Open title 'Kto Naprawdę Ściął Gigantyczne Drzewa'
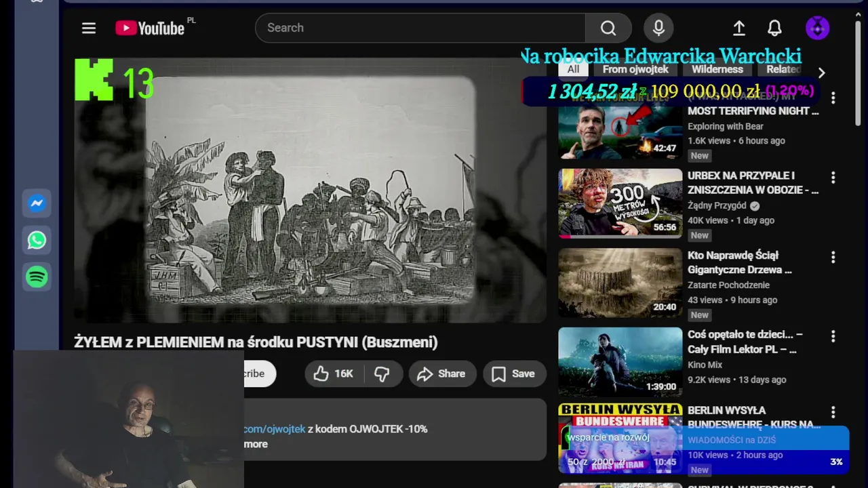This screenshot has height=488, width=868. [x=740, y=262]
